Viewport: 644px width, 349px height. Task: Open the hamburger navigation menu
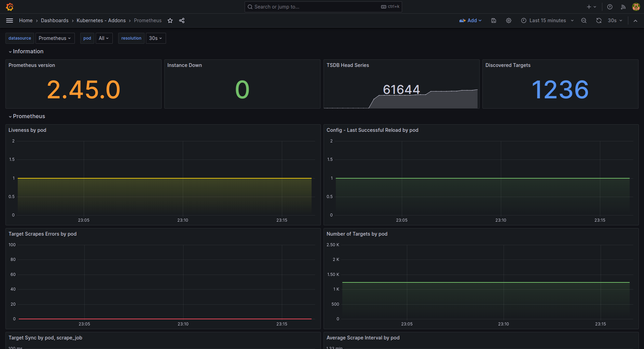coord(10,20)
